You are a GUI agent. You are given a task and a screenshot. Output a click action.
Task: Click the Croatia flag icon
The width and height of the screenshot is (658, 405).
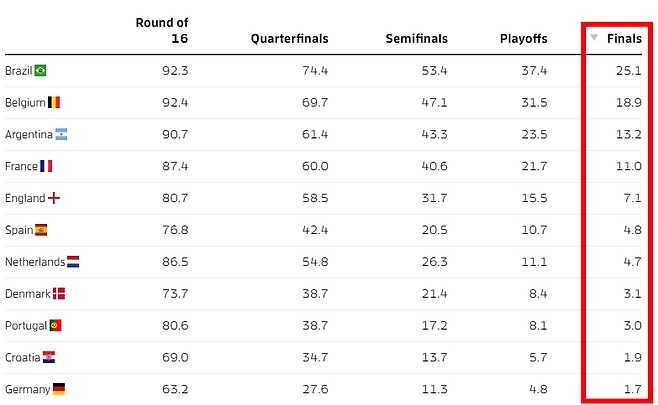click(49, 358)
